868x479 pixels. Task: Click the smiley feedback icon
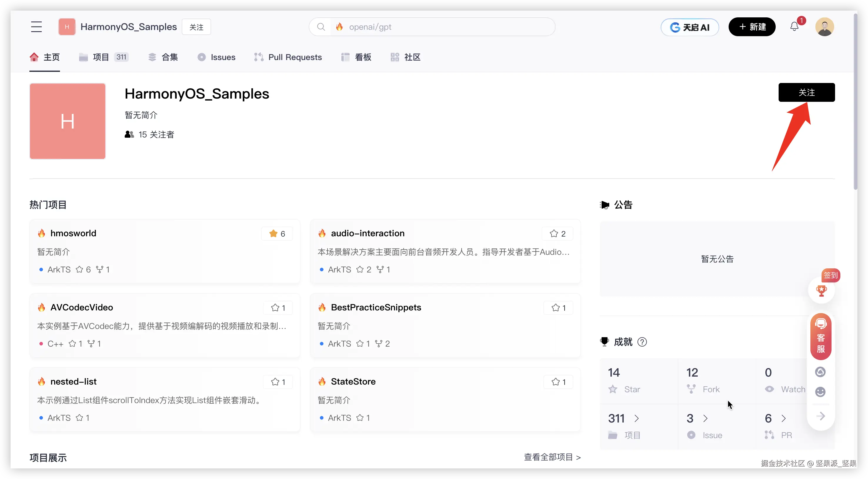[820, 392]
